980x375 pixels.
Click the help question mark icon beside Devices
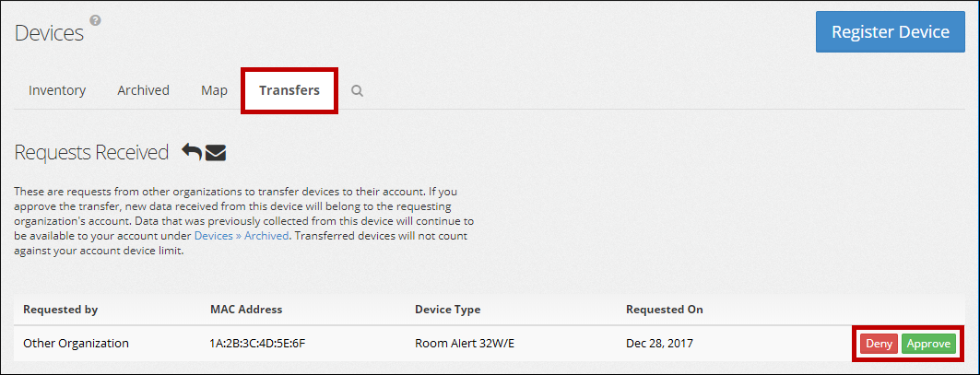[95, 20]
